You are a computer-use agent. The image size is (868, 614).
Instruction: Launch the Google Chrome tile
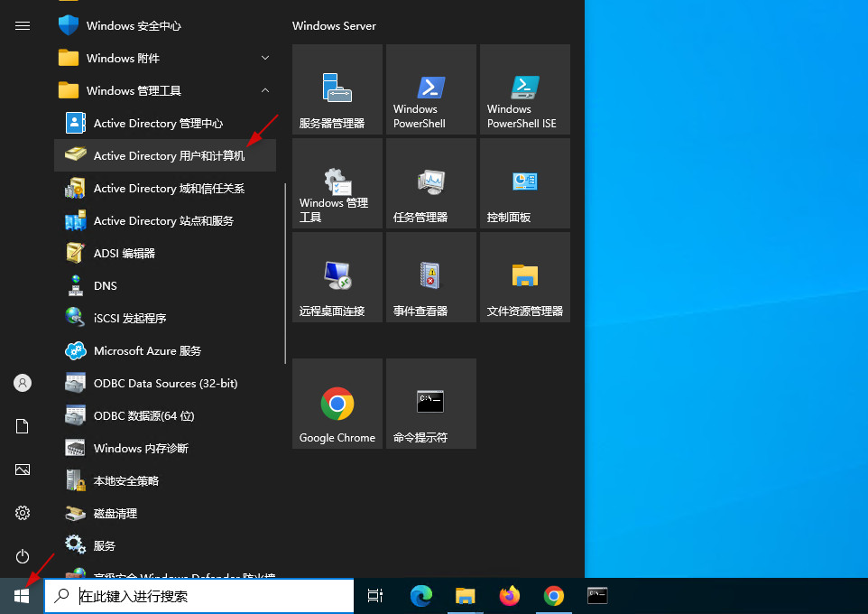[x=337, y=404]
